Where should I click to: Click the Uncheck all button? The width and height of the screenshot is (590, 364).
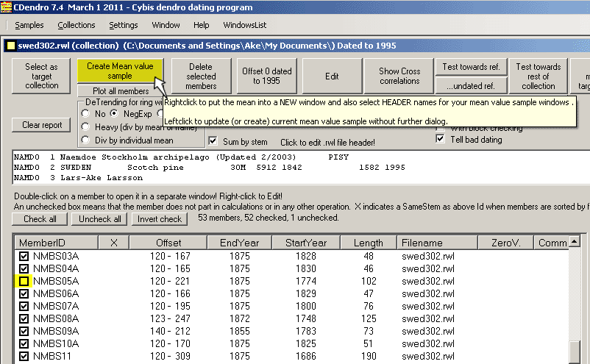(x=100, y=219)
